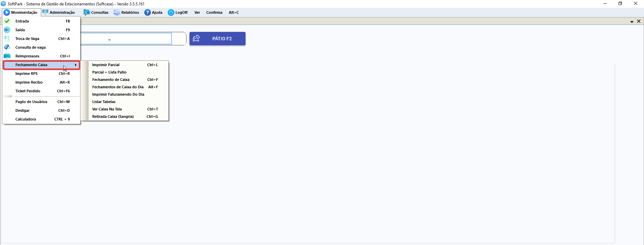
Task: Open Calculadora from the menu
Action: (x=42, y=119)
